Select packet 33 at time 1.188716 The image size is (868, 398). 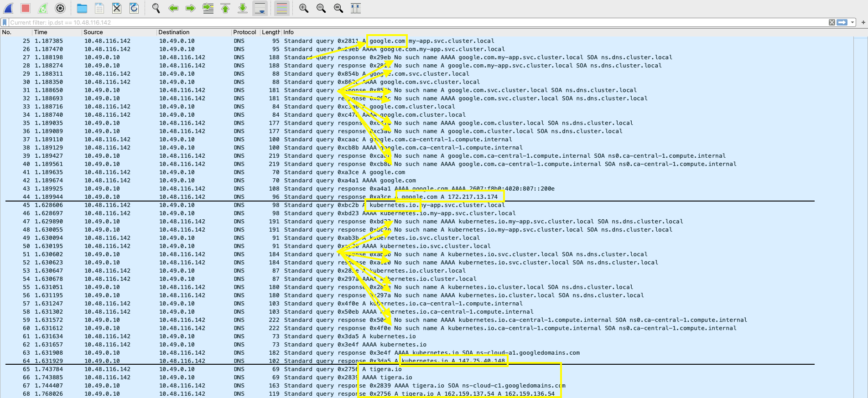point(426,107)
